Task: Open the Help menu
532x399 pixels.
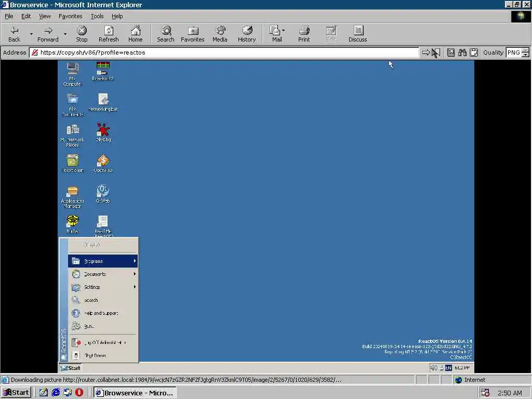Action: (117, 16)
